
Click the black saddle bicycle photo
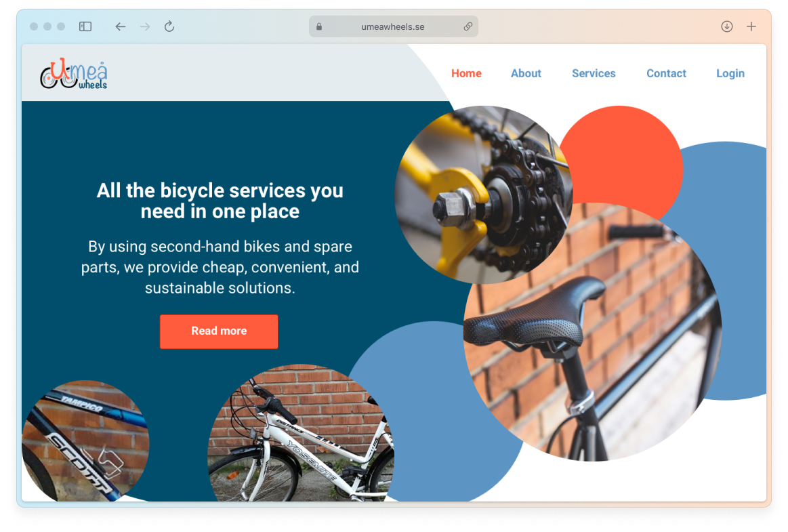click(592, 332)
